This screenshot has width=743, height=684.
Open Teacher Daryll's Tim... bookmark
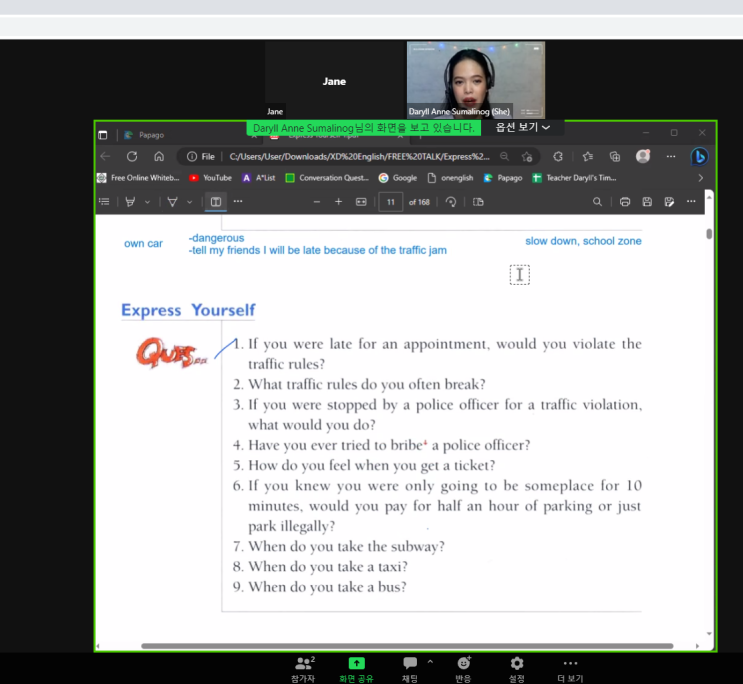coord(574,178)
